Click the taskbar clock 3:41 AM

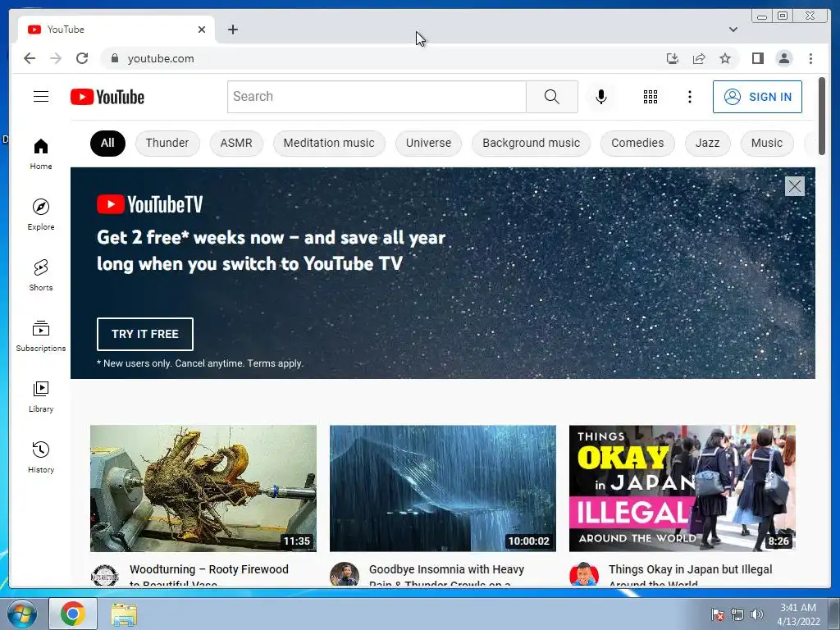[798, 614]
